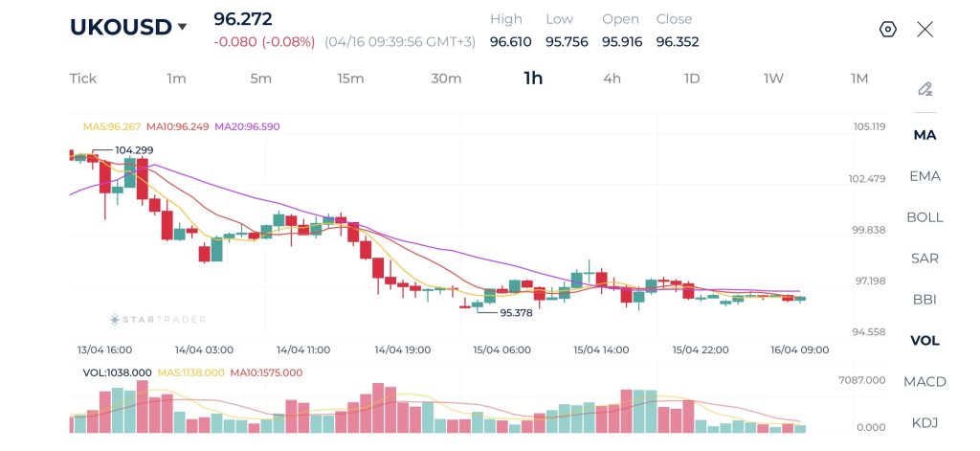Turn on the SAR indicator
This screenshot has height=451, width=980.
924,259
